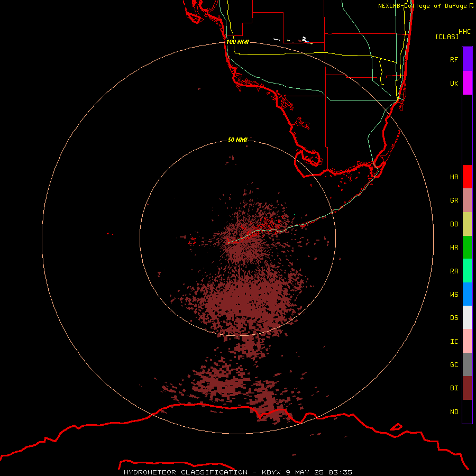Click the 'BI' legend label
The width and height of the screenshot is (476, 476).
pyautogui.click(x=454, y=388)
